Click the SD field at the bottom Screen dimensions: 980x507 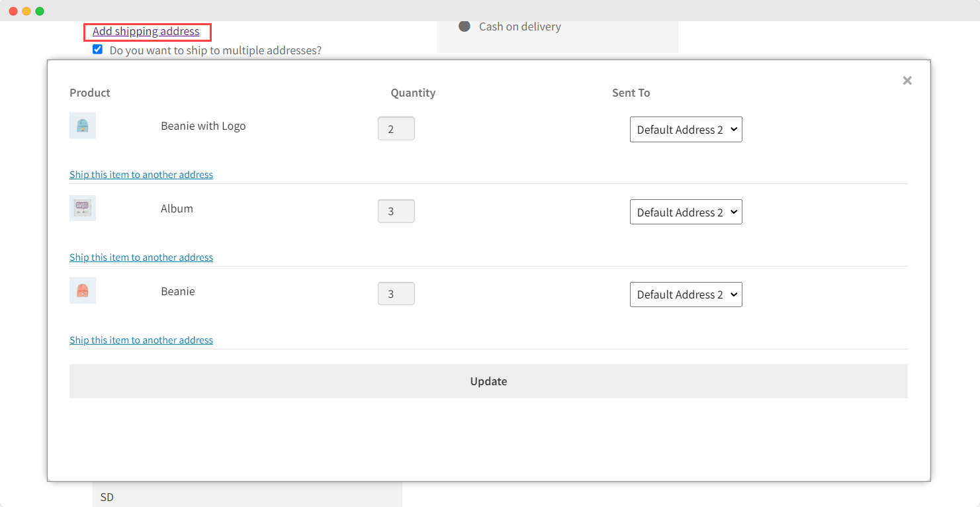247,496
